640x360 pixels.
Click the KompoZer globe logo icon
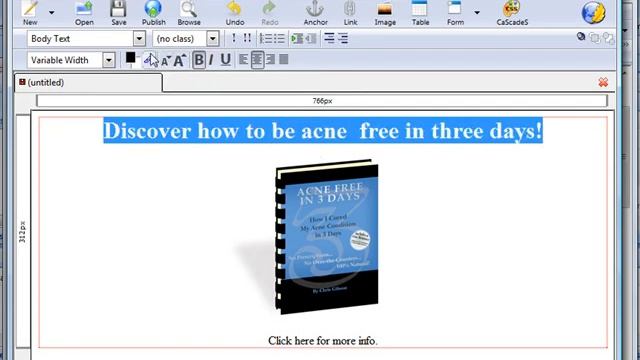pos(593,13)
